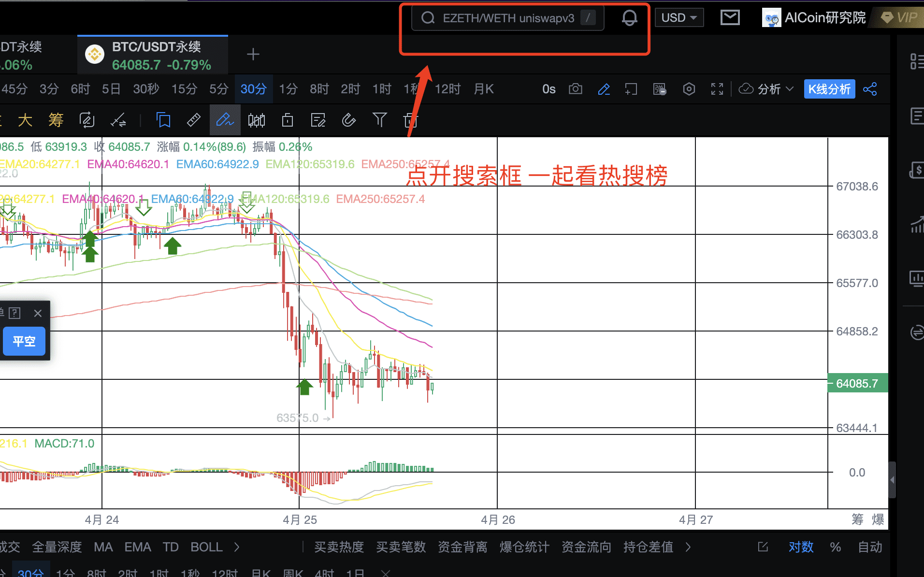The width and height of the screenshot is (924, 577).
Task: Click the 64085.7 current price label
Action: tap(857, 383)
